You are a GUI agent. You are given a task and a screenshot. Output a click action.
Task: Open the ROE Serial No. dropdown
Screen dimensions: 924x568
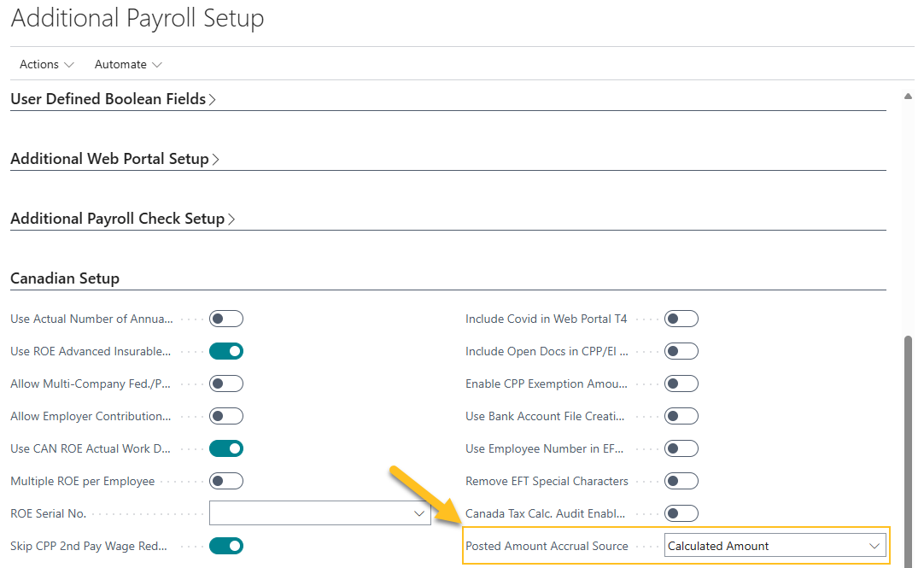(418, 512)
